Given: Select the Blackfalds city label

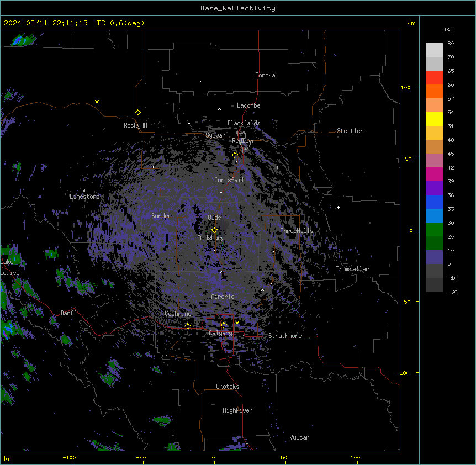Looking at the screenshot, I should 244,123.
